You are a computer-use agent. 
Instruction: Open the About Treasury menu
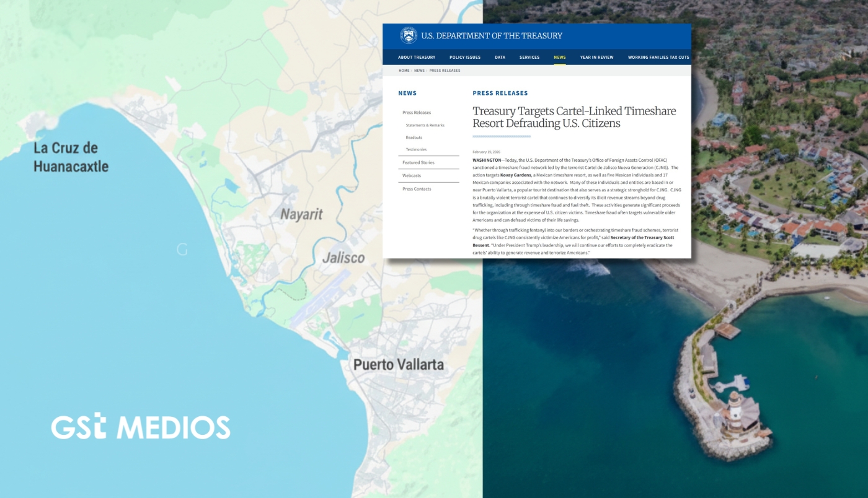417,58
